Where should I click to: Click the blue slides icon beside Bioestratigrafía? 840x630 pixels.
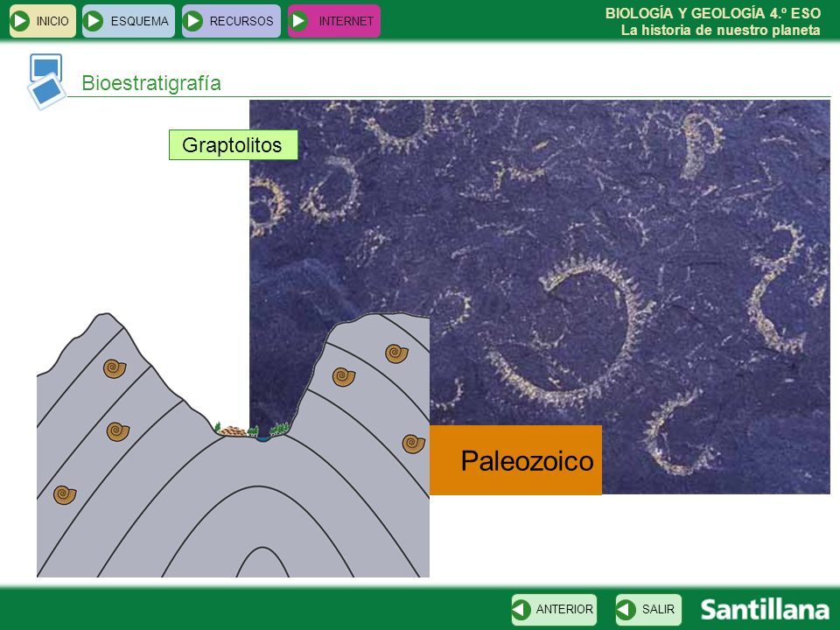click(x=46, y=81)
